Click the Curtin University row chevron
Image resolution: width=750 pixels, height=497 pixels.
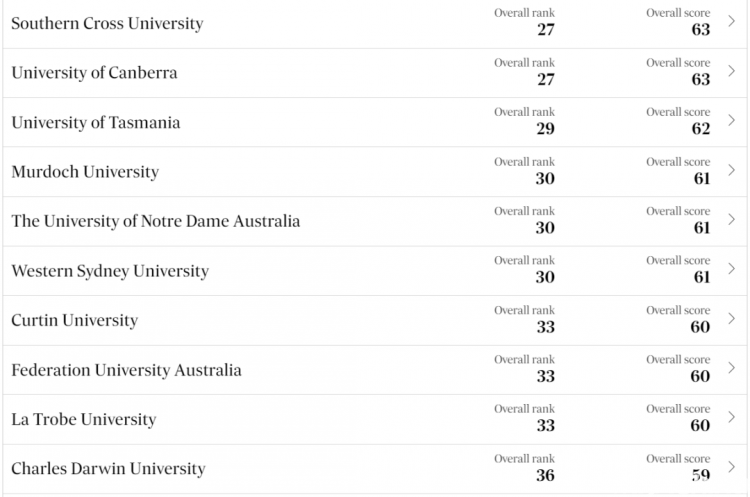click(x=731, y=318)
